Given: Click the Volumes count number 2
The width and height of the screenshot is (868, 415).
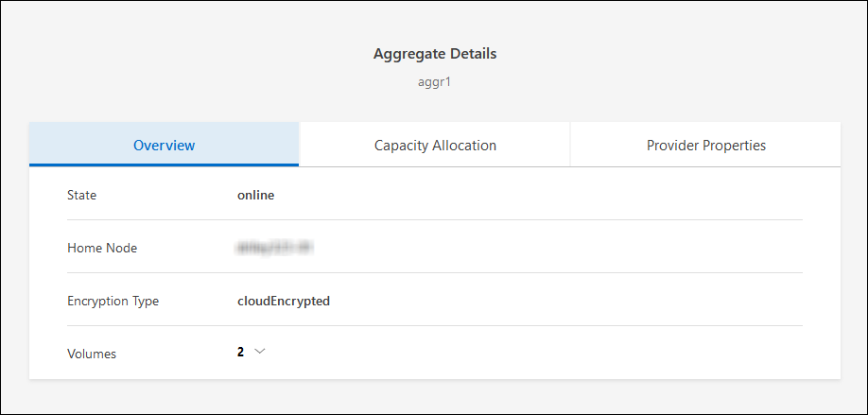Looking at the screenshot, I should pyautogui.click(x=240, y=352).
